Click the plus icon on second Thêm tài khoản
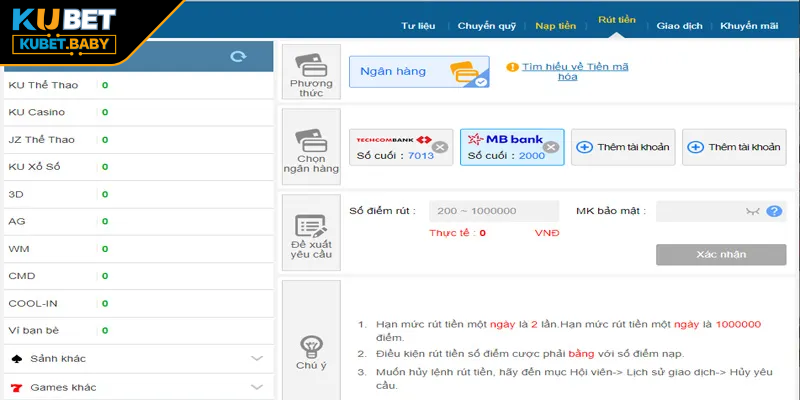This screenshot has width=800, height=400. point(695,147)
